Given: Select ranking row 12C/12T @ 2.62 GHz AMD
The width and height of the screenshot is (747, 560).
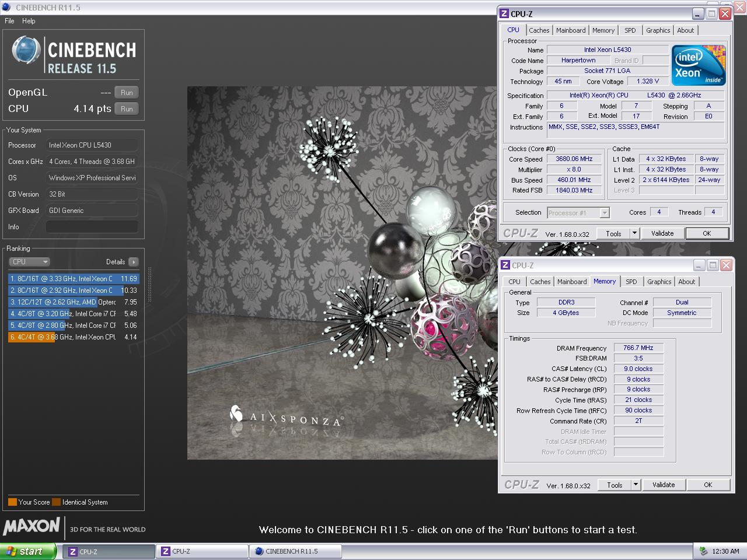Looking at the screenshot, I should point(74,302).
